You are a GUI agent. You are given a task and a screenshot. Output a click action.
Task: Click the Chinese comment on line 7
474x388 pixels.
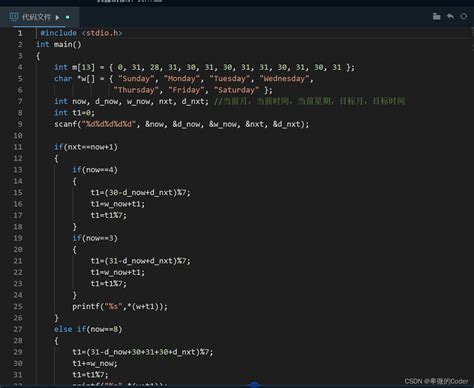pos(309,101)
